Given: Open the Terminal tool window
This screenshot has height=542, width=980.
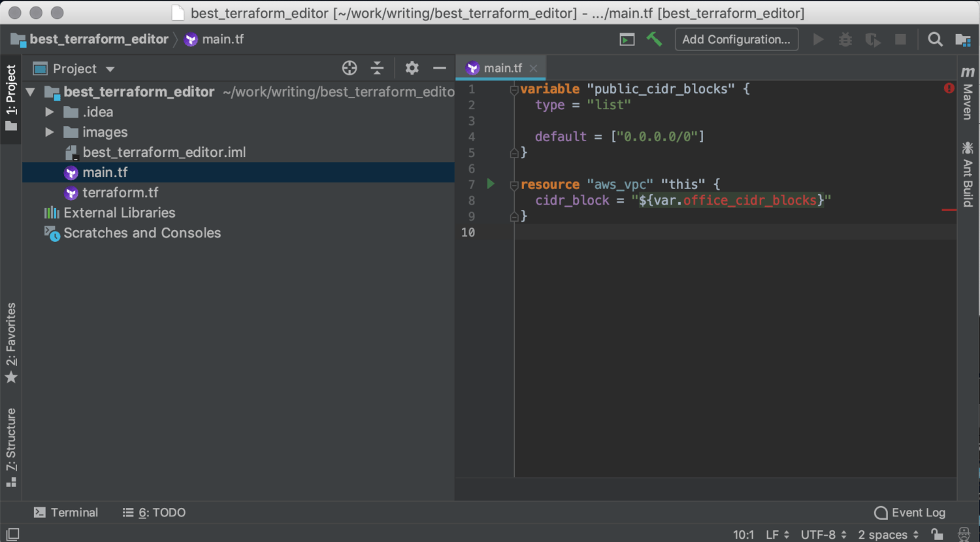Looking at the screenshot, I should pos(66,513).
